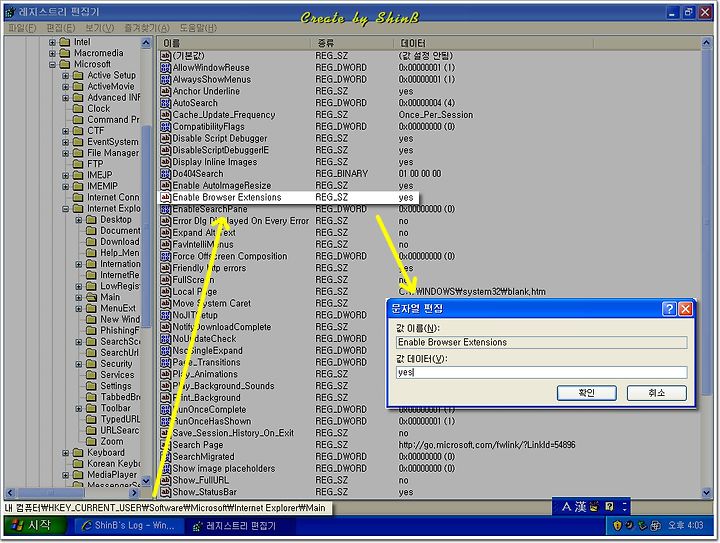This screenshot has width=720, height=543.
Task: Collapse the Microsoft registry key
Action: pyautogui.click(x=52, y=64)
